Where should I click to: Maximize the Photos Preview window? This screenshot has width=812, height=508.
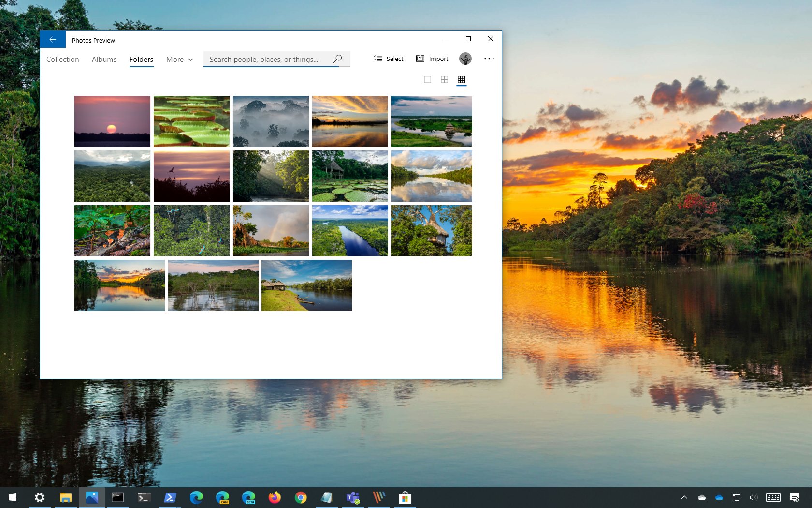pyautogui.click(x=468, y=39)
